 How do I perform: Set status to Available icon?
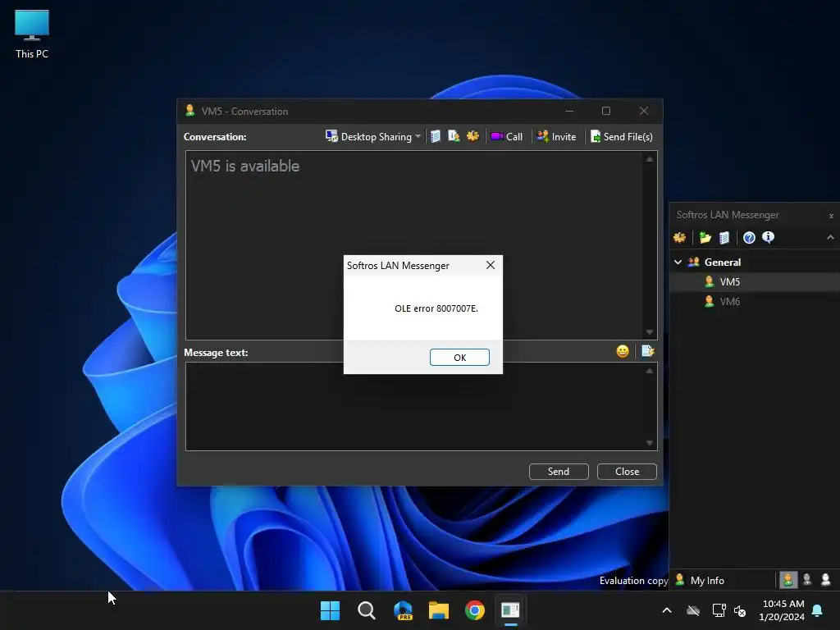(x=788, y=580)
